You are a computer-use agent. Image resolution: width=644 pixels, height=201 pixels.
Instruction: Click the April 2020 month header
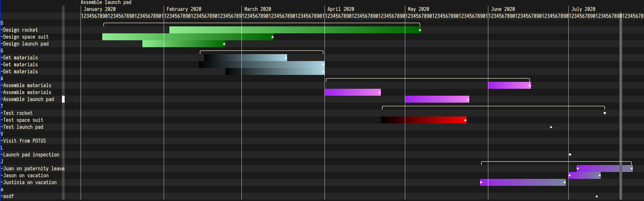pyautogui.click(x=341, y=9)
